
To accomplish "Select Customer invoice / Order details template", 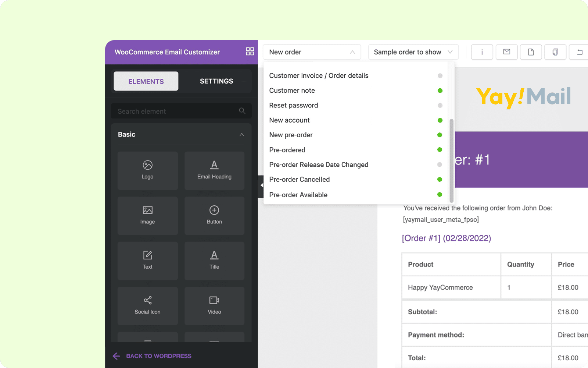I will [x=355, y=75].
